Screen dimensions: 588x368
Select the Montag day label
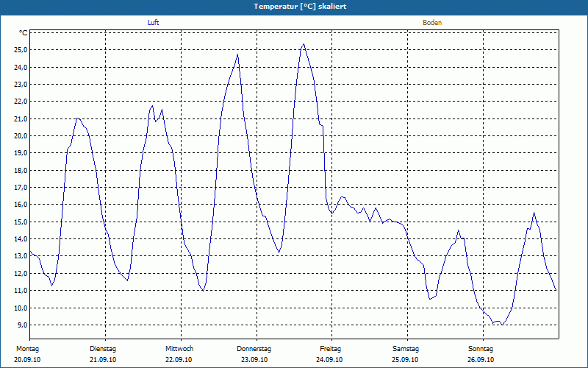[x=27, y=349]
